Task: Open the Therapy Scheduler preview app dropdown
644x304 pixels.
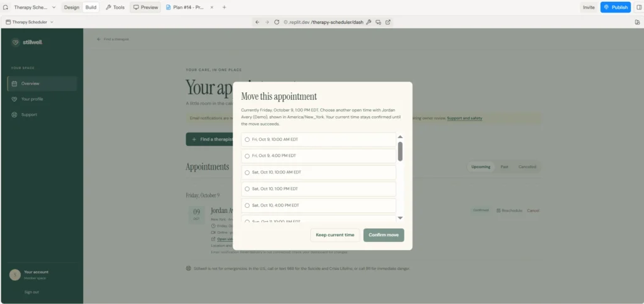Action: (x=30, y=22)
